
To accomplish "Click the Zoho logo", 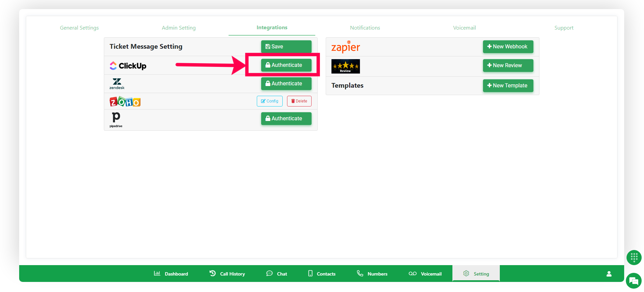I will [x=125, y=101].
